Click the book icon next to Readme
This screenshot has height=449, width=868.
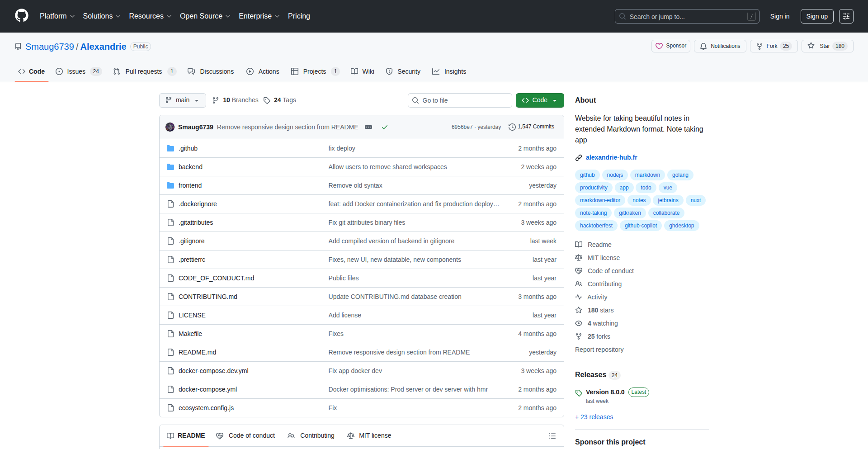click(x=579, y=244)
